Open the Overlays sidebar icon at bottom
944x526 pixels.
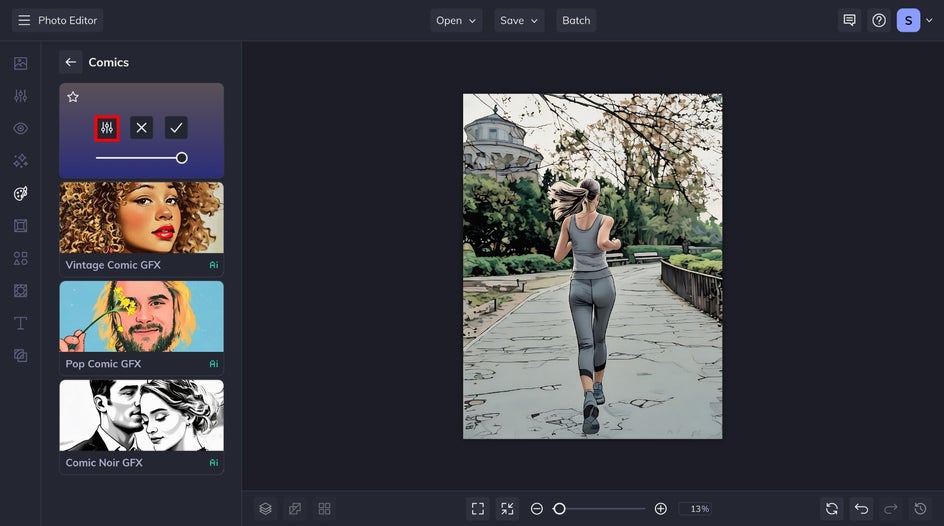(x=20, y=356)
